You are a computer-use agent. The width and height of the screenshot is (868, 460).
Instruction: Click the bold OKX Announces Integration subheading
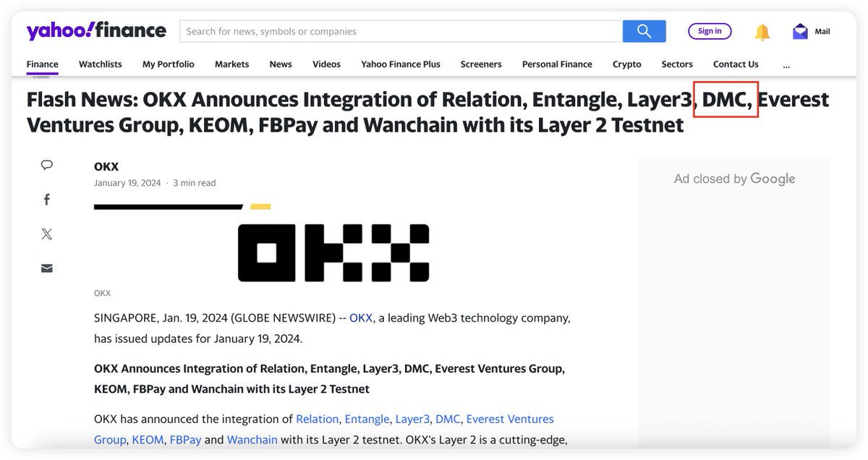click(329, 379)
